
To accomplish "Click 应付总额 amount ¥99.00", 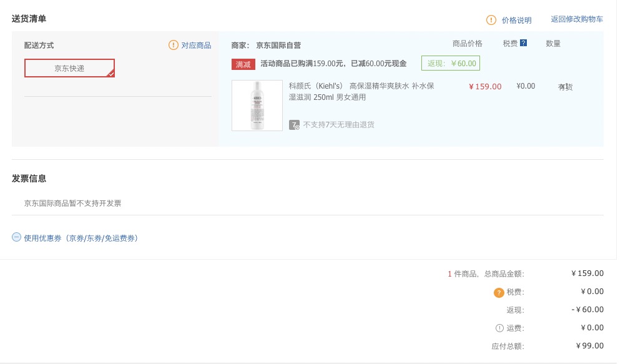I will click(x=590, y=346).
